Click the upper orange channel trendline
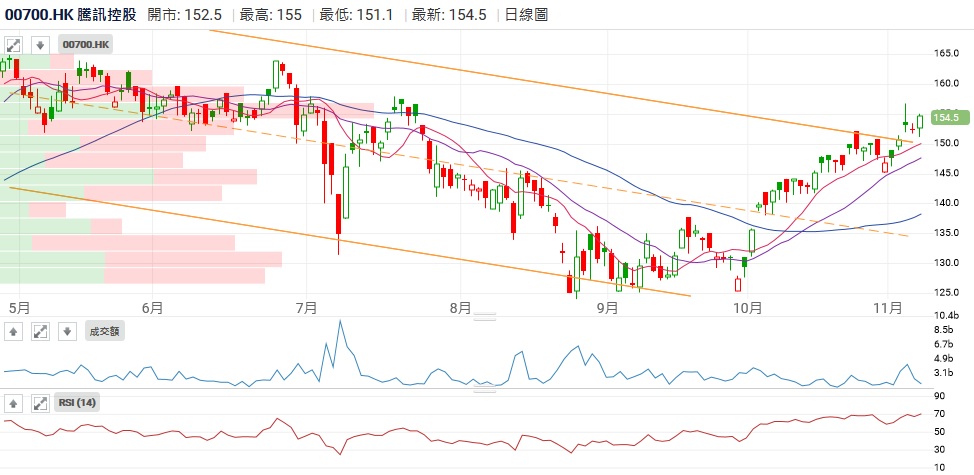Viewport: 974px width, 475px height. pos(500,75)
